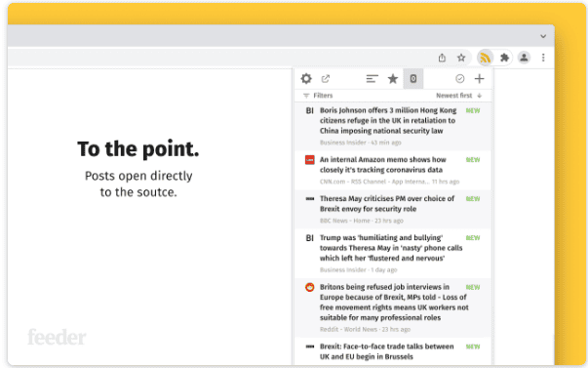Open Amazon memo coronavirus tracking post
This screenshot has width=588, height=368.
coord(393,171)
